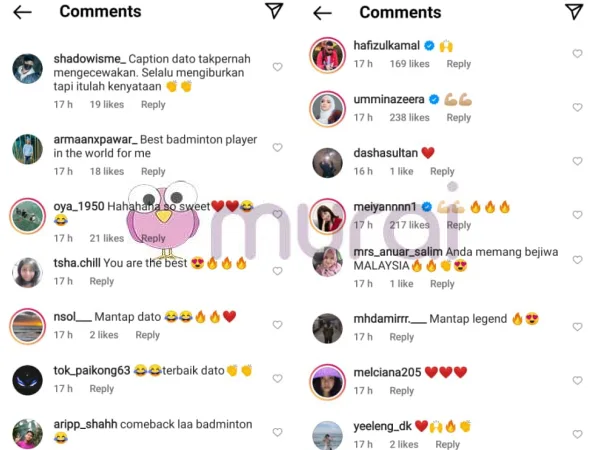Heart the dashasultan comment
This screenshot has width=600, height=450.
[x=577, y=161]
